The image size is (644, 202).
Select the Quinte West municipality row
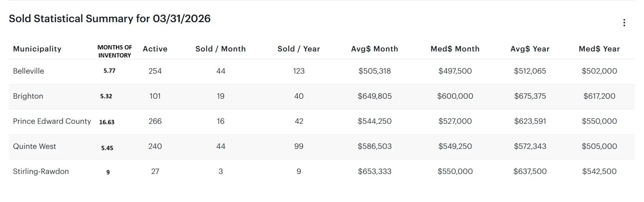(x=34, y=146)
